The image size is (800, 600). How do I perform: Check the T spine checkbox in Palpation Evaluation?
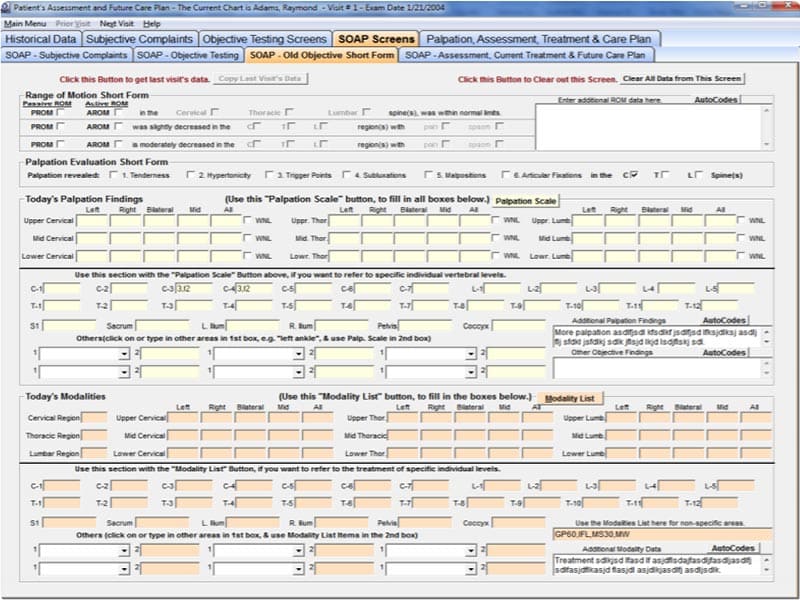[x=665, y=174]
